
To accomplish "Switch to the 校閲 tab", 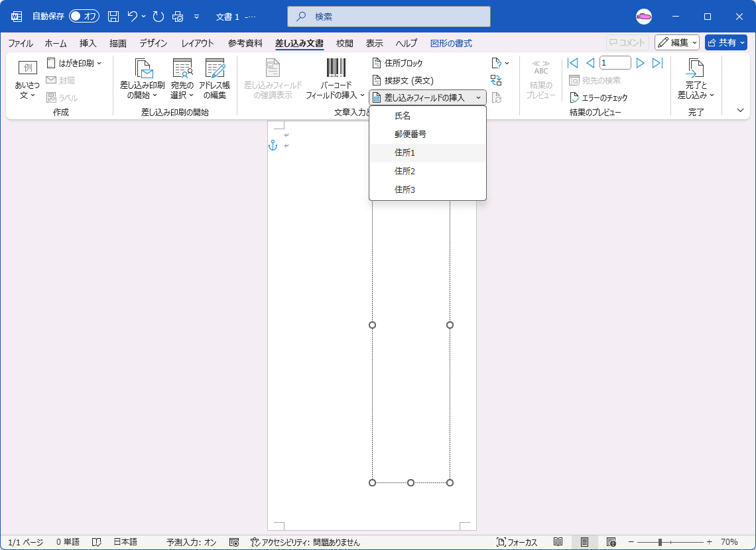I will coord(345,43).
